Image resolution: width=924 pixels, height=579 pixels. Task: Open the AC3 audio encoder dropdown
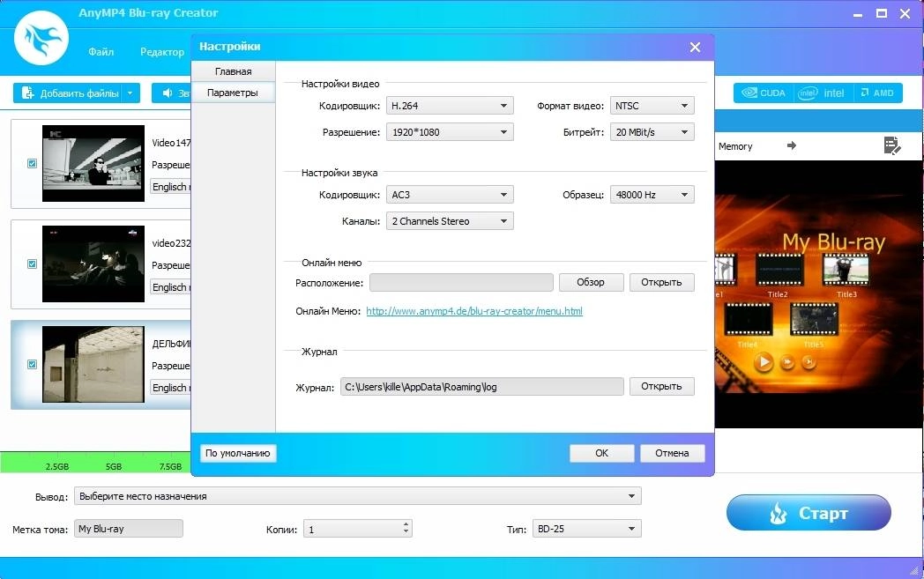click(450, 195)
